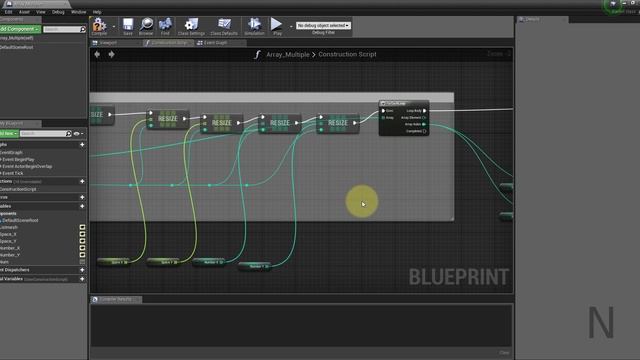Select the Number Y variable node in graph

255,266
